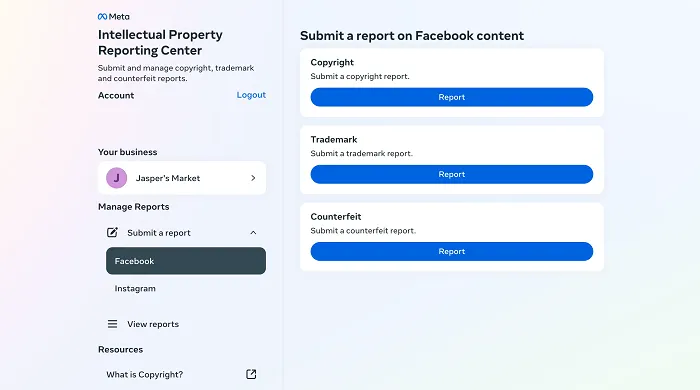Click Report under Counterfeit
Screen dimensions: 700x390
point(452,252)
